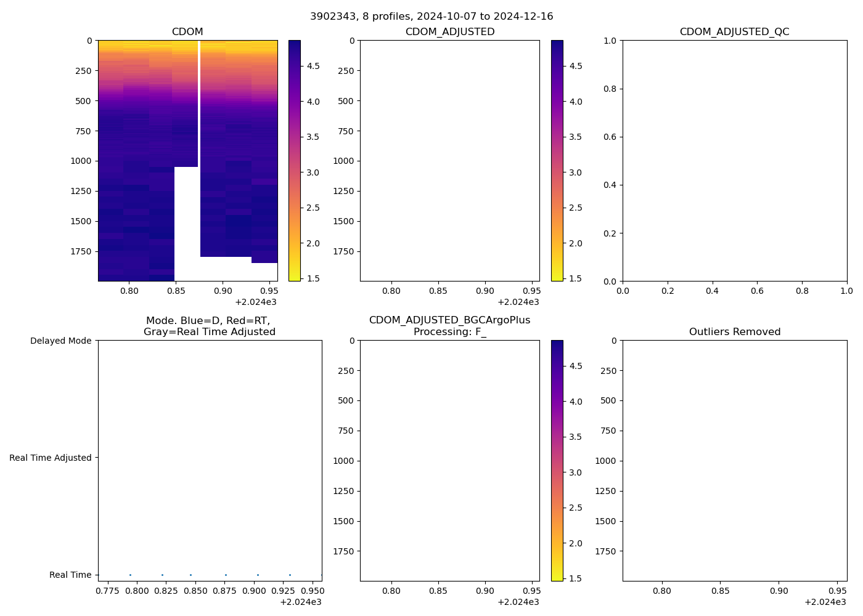Click the CDOM_ADJUSTED_BGCArgoPlus processing title
863x616 pixels.
[449, 326]
